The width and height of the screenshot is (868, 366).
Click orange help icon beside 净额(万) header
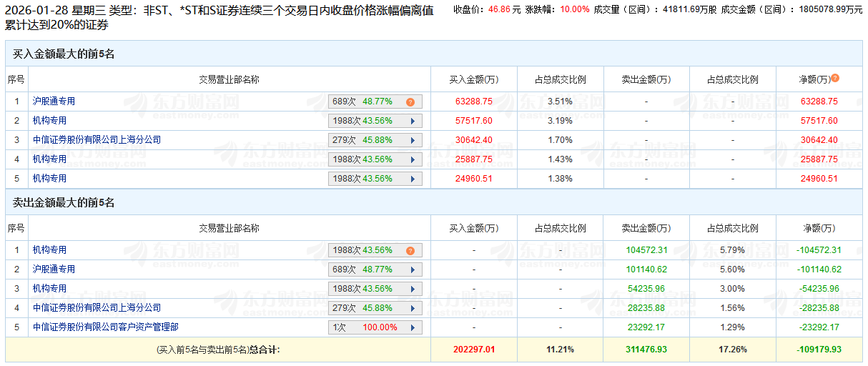(835, 79)
